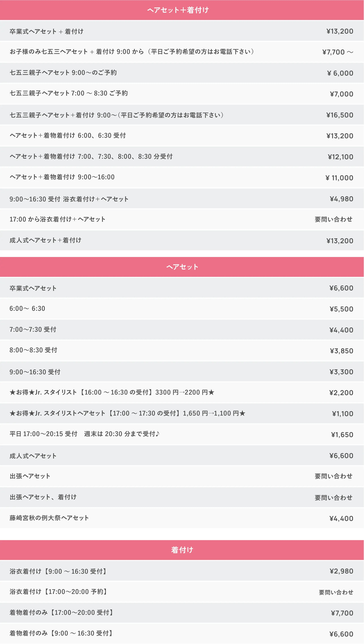Click 要問い合わせ for 浴衣着付け【17:00〜20:00 予約】
This screenshot has width=364, height=644.
[336, 592]
